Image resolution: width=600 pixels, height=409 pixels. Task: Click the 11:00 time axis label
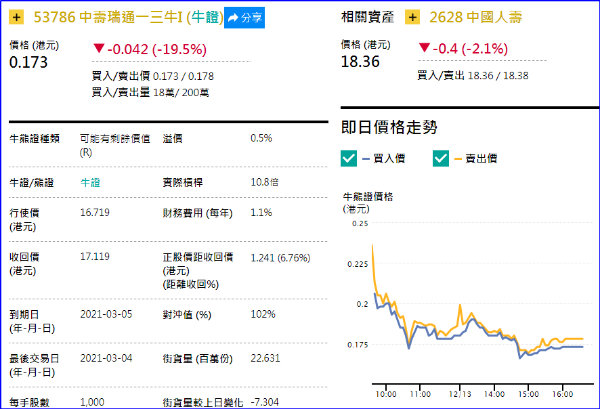click(x=420, y=394)
